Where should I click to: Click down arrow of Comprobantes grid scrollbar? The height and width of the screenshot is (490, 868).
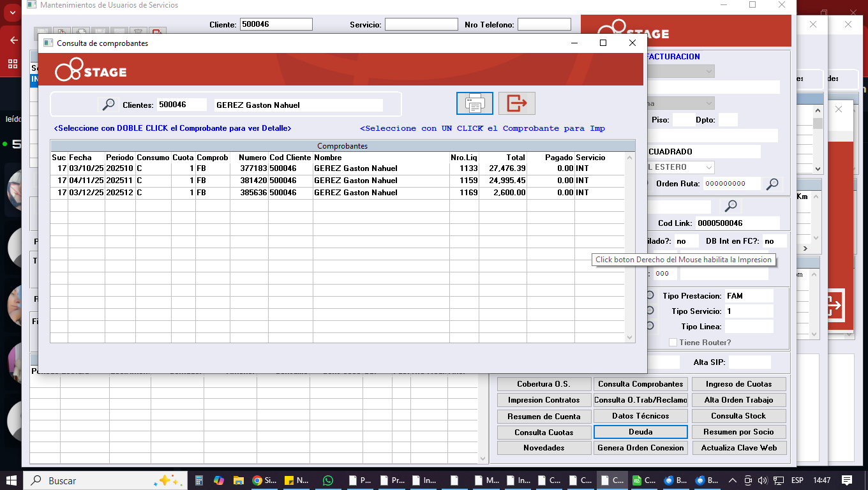[630, 338]
